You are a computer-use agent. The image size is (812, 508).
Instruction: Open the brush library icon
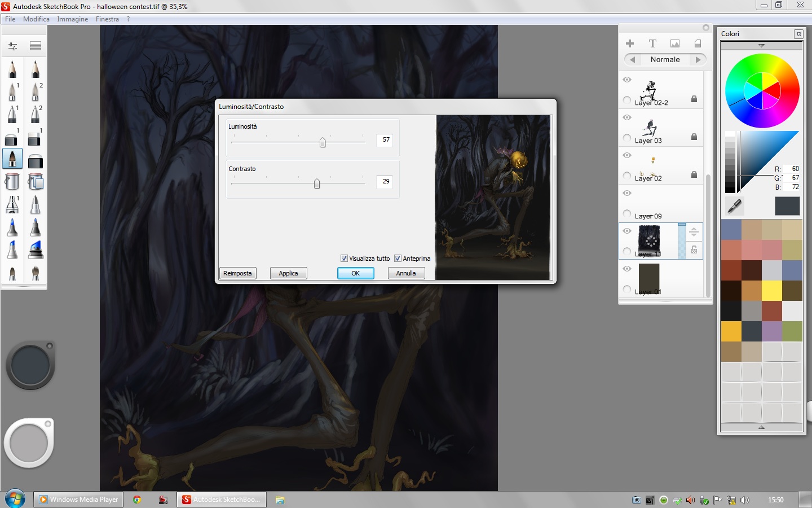click(x=36, y=46)
